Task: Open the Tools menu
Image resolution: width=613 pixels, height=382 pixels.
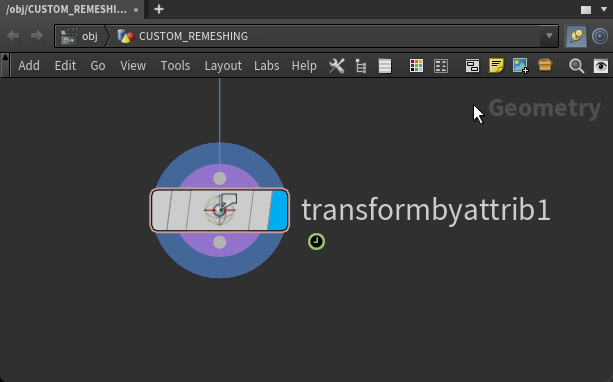Action: click(175, 66)
